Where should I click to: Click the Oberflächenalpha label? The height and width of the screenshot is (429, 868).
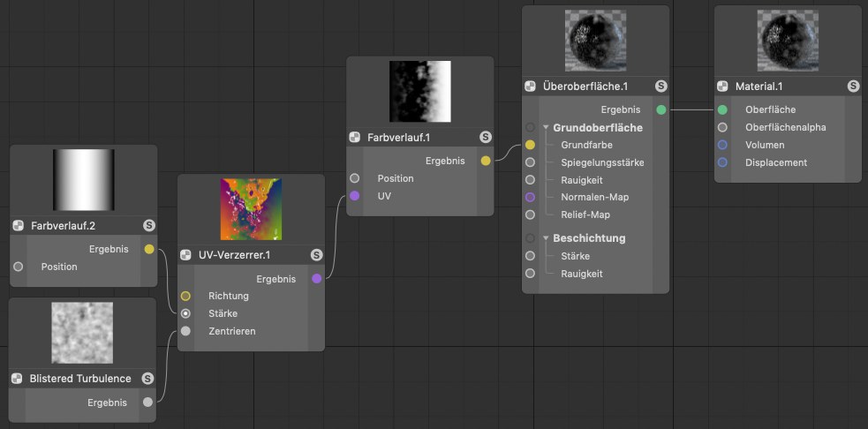pos(786,127)
